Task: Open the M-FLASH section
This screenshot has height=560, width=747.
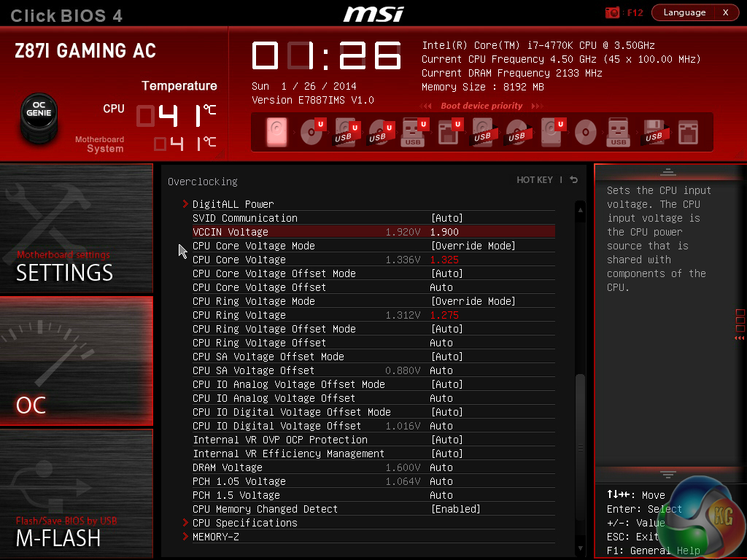Action: click(x=76, y=494)
